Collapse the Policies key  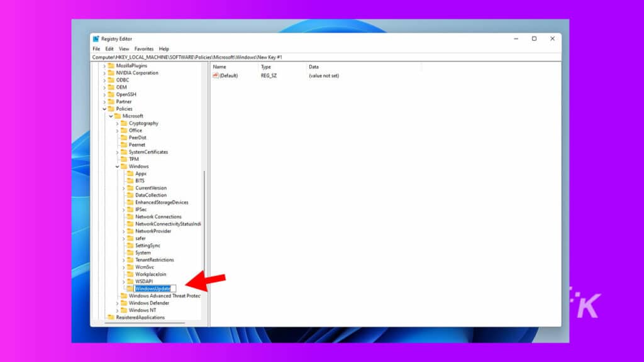click(x=104, y=109)
